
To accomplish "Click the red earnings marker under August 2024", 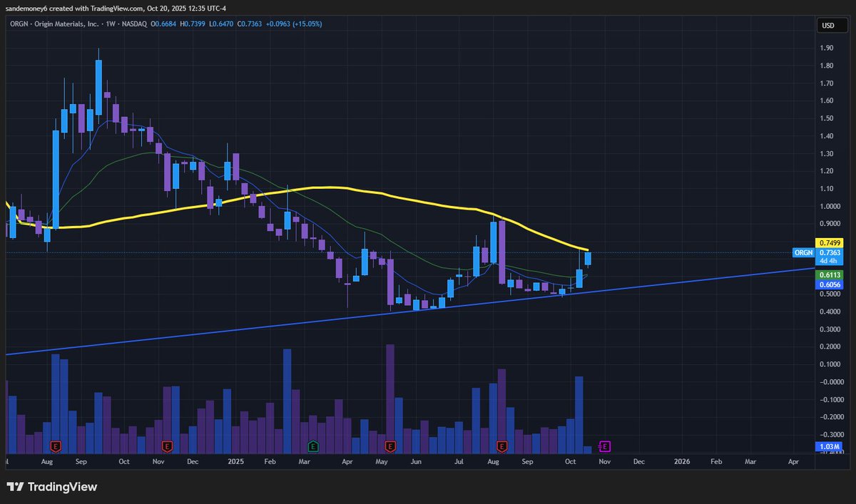I will [x=56, y=447].
